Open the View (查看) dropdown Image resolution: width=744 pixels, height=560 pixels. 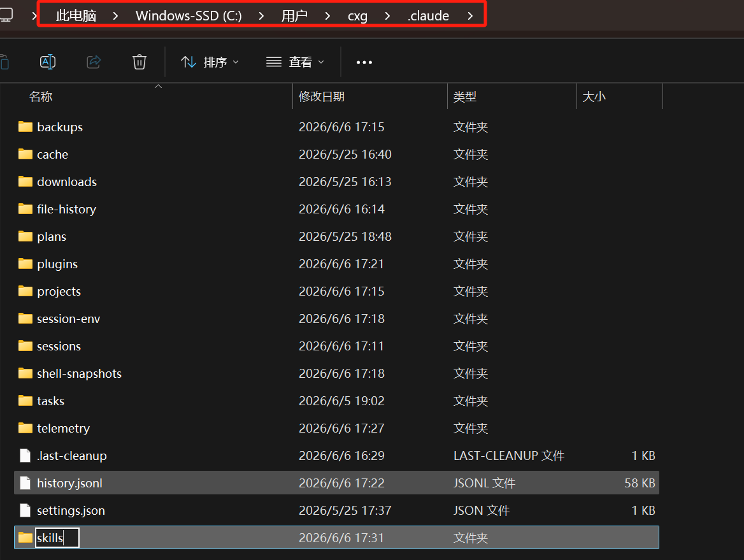(x=295, y=62)
